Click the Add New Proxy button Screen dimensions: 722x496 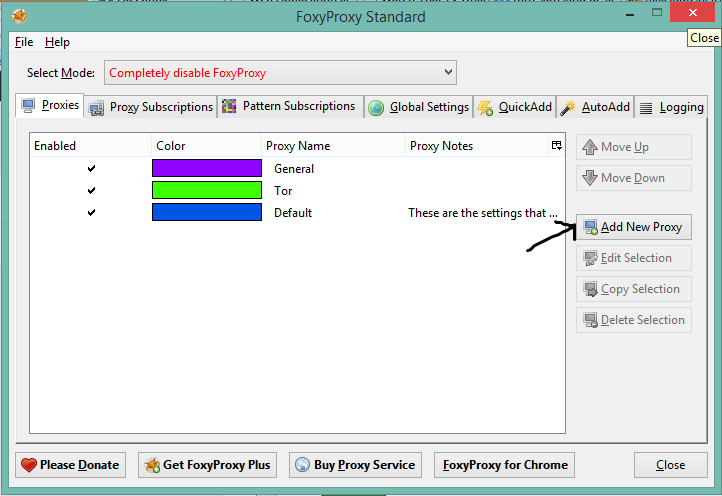(634, 227)
